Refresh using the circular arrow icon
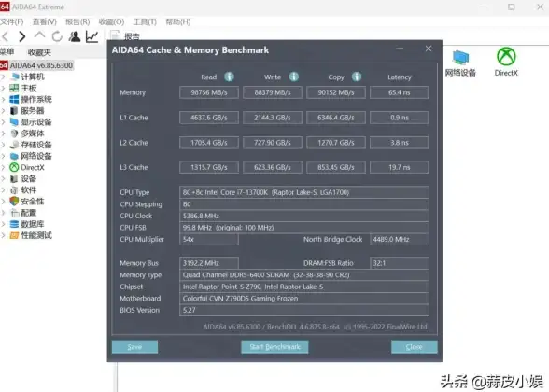Image resolution: width=549 pixels, height=392 pixels. pyautogui.click(x=57, y=36)
